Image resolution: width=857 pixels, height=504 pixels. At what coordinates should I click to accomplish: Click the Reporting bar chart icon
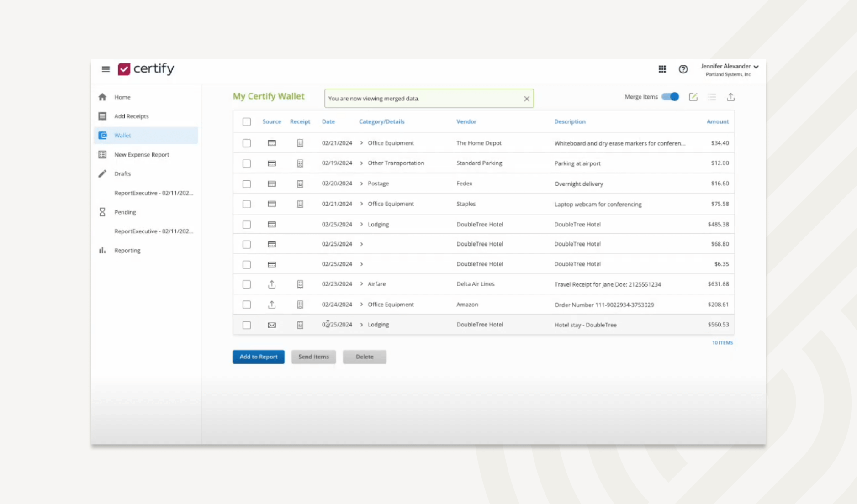102,251
